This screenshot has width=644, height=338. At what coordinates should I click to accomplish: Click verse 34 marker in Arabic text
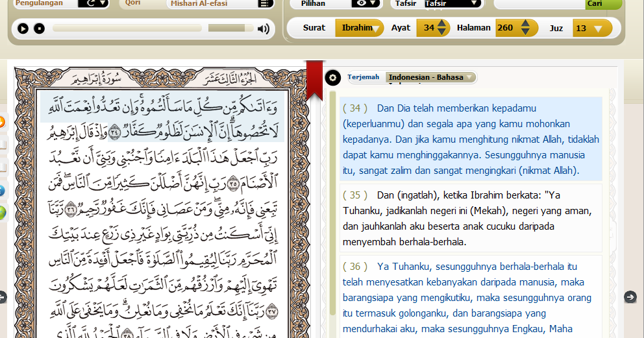pos(115,132)
